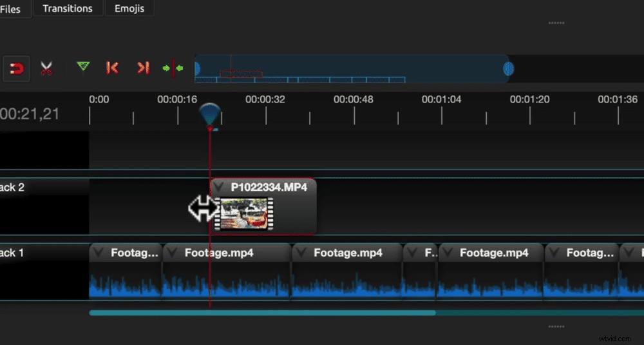Click the blue playhead marker on ruler
This screenshot has height=345, width=644.
click(210, 115)
